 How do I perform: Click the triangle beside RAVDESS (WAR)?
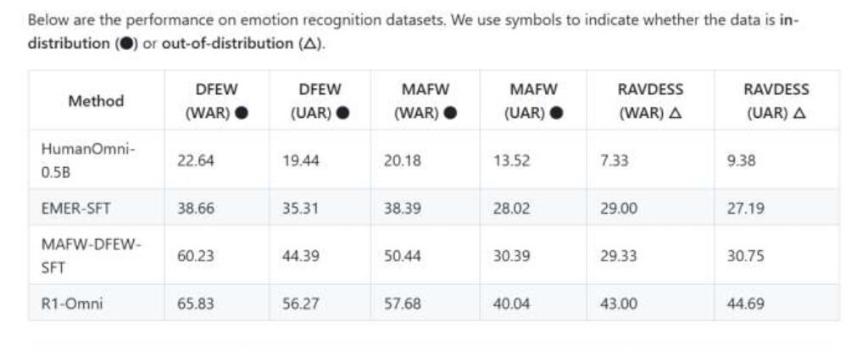pos(675,113)
